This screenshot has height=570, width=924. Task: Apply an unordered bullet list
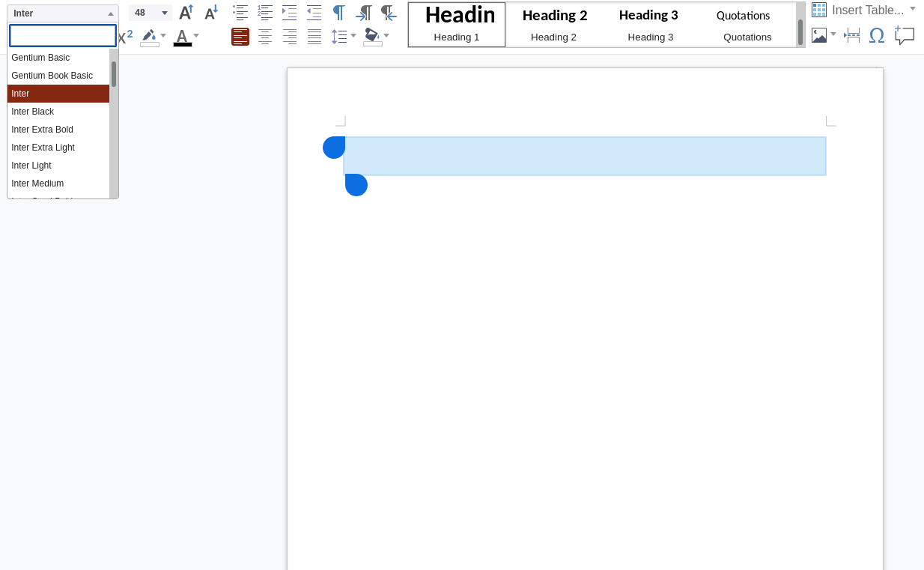[x=240, y=13]
